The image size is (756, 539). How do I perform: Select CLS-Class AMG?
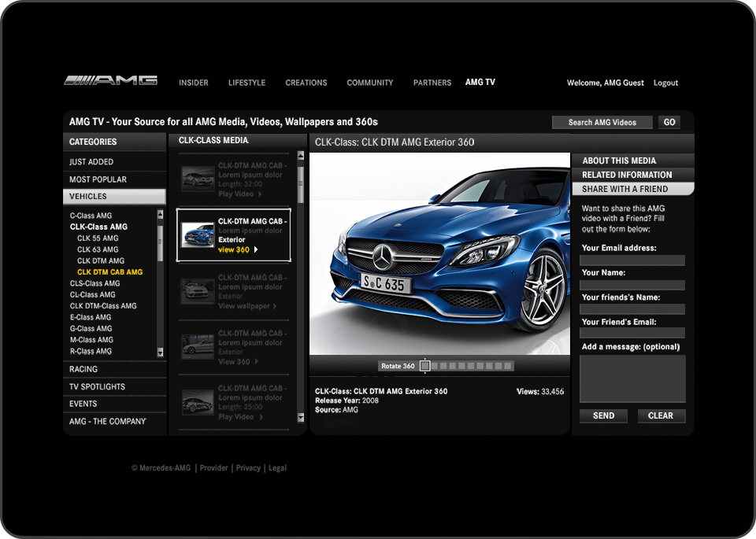pyautogui.click(x=94, y=283)
